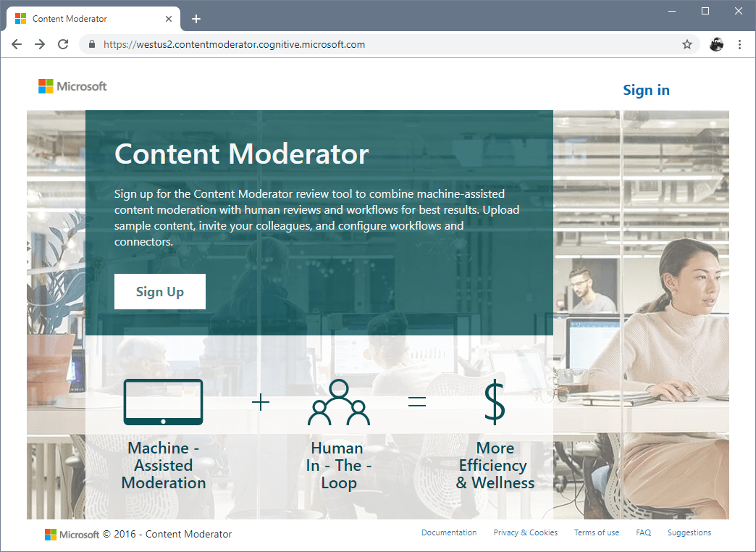Go forward using the browser forward arrow
The image size is (756, 552).
tap(40, 44)
